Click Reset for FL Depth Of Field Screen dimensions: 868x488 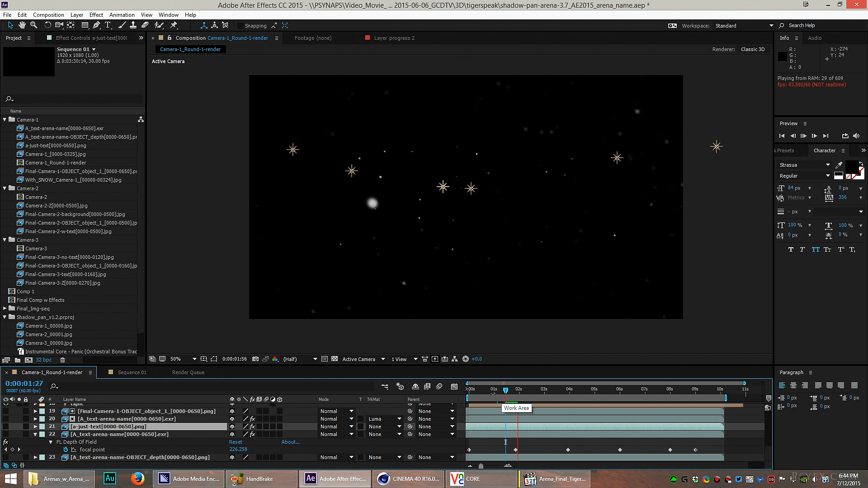(236, 442)
